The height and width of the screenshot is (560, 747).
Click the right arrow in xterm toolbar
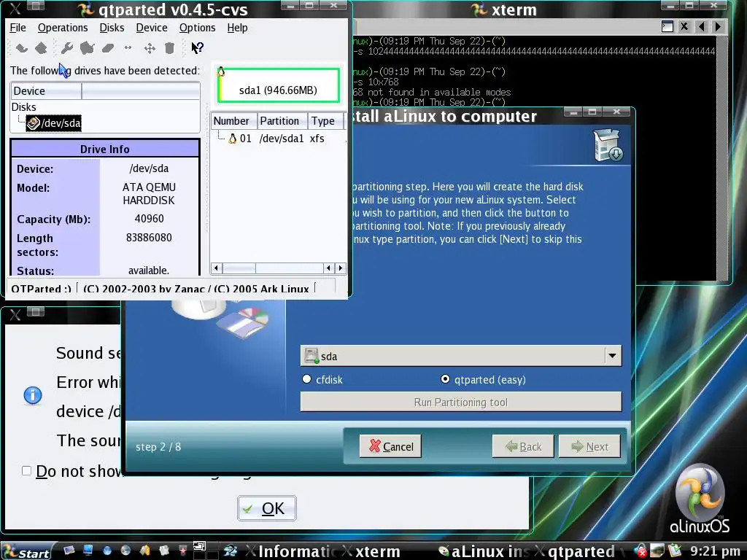(x=718, y=27)
